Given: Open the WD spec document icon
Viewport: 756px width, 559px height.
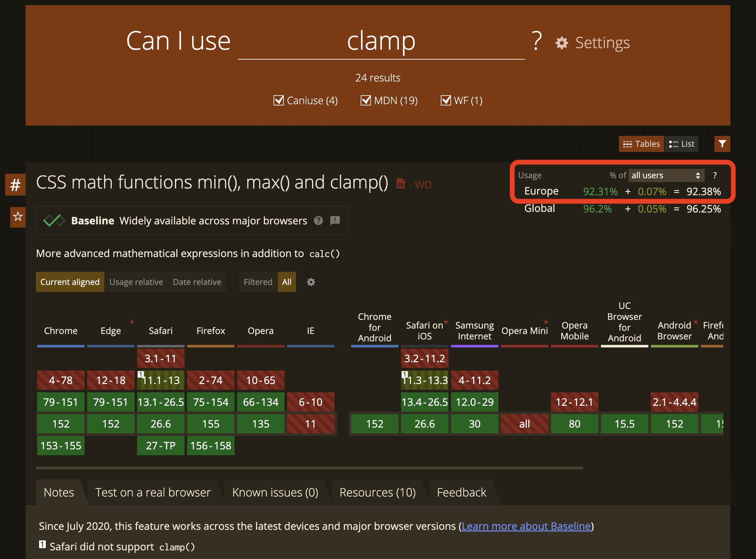Looking at the screenshot, I should 400,184.
